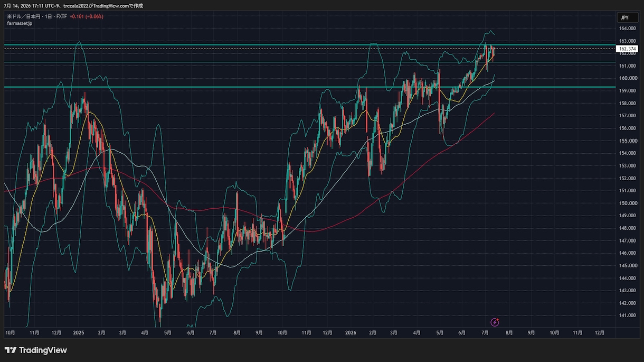Click the farmassetjp label under the symbol
This screenshot has width=644, height=362.
coord(20,23)
